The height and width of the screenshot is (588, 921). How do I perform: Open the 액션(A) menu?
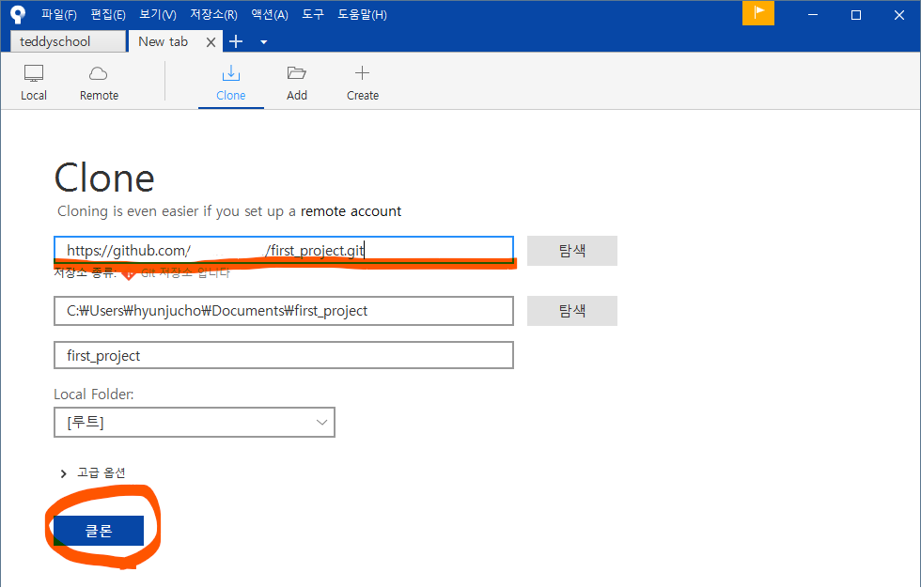270,15
